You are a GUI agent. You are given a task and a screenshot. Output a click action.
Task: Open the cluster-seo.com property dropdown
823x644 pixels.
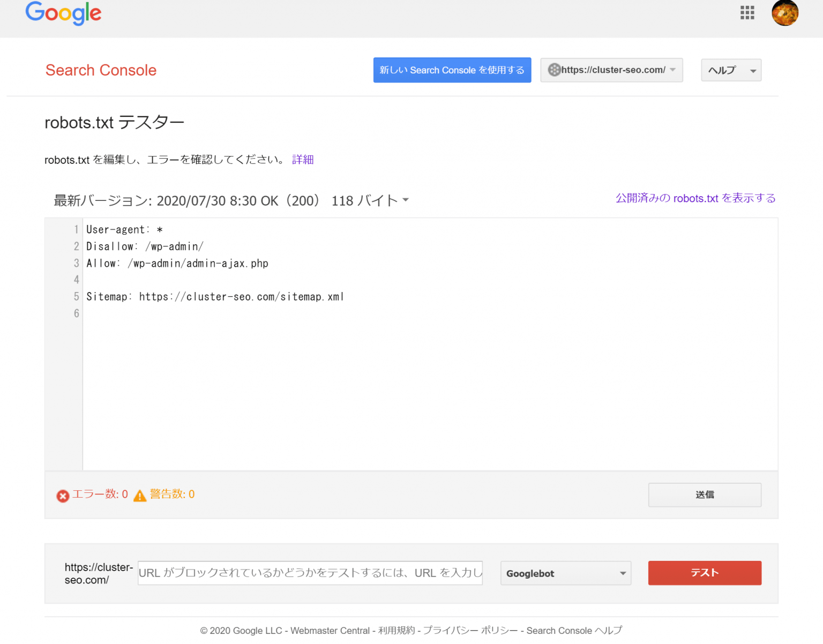(612, 70)
